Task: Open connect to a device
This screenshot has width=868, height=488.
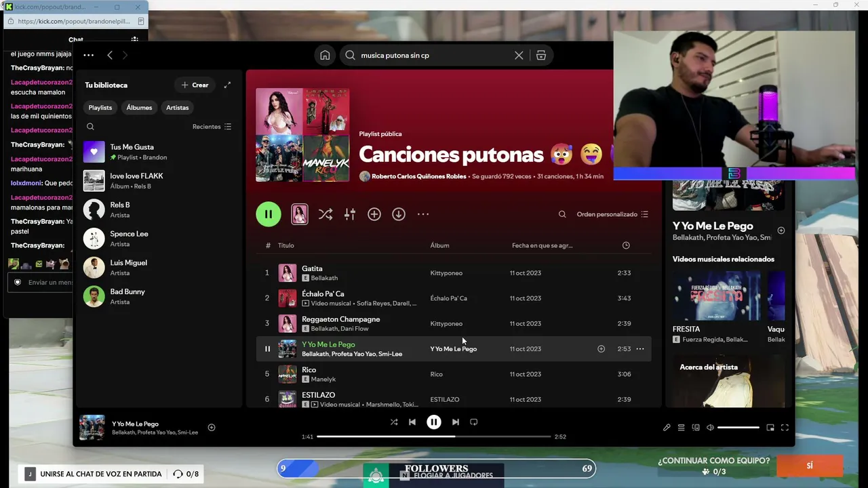Action: point(696,428)
